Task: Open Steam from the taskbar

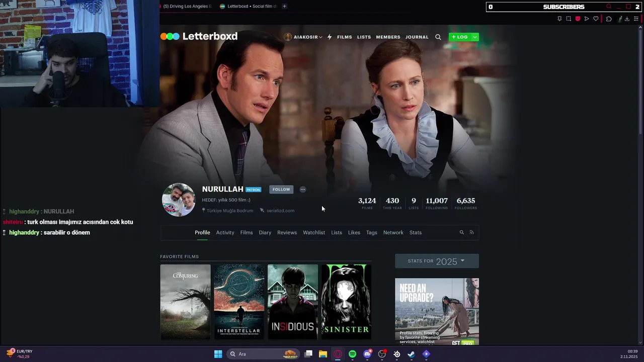Action: 412,354
